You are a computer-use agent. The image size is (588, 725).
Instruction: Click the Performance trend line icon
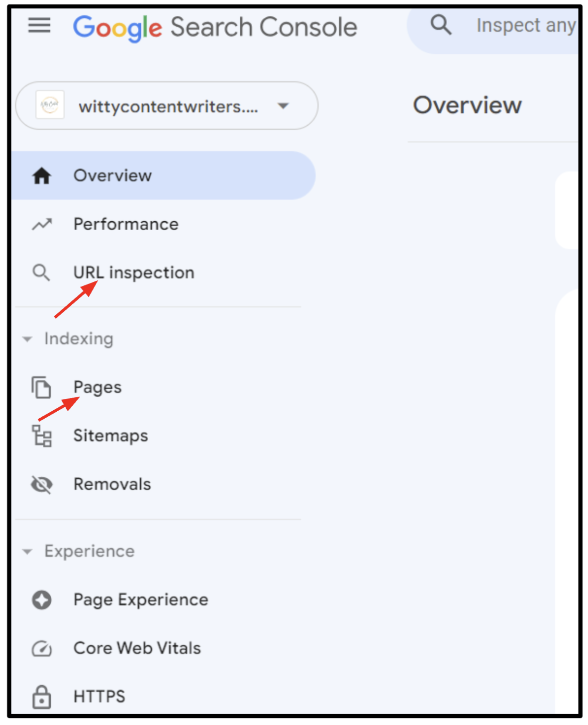pos(42,224)
